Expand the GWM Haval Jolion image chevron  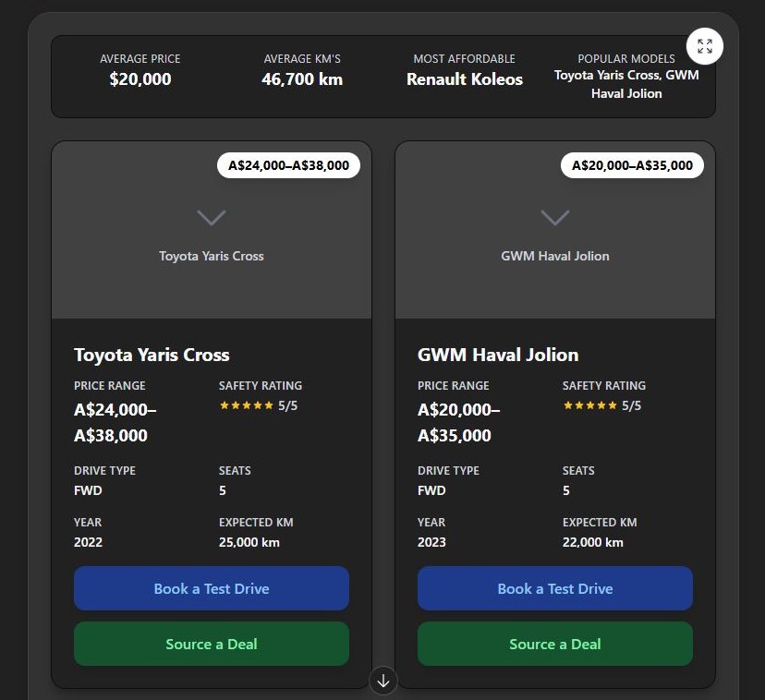click(x=554, y=218)
